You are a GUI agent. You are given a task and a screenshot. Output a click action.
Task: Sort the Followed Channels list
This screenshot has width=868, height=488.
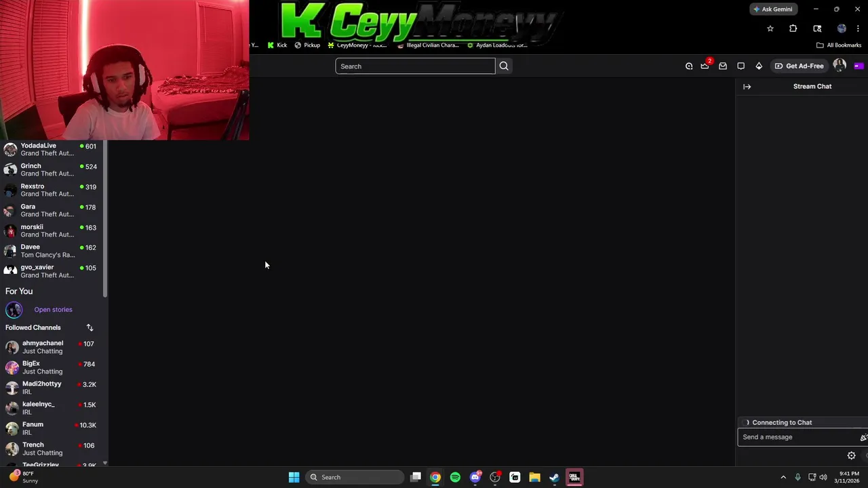[90, 327]
